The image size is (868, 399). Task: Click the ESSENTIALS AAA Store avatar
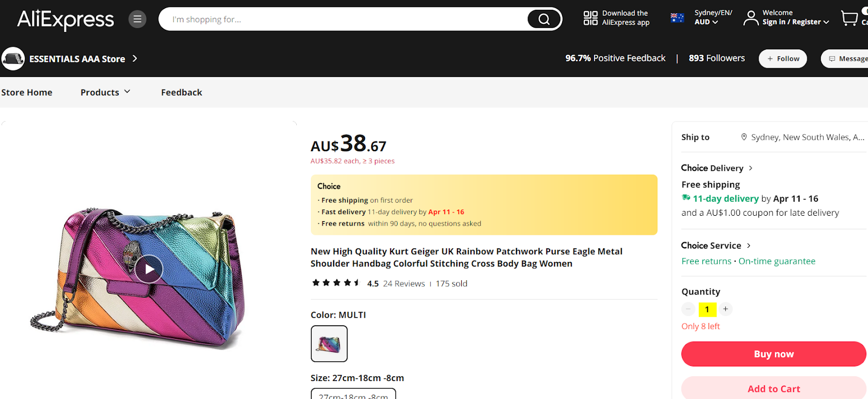13,59
